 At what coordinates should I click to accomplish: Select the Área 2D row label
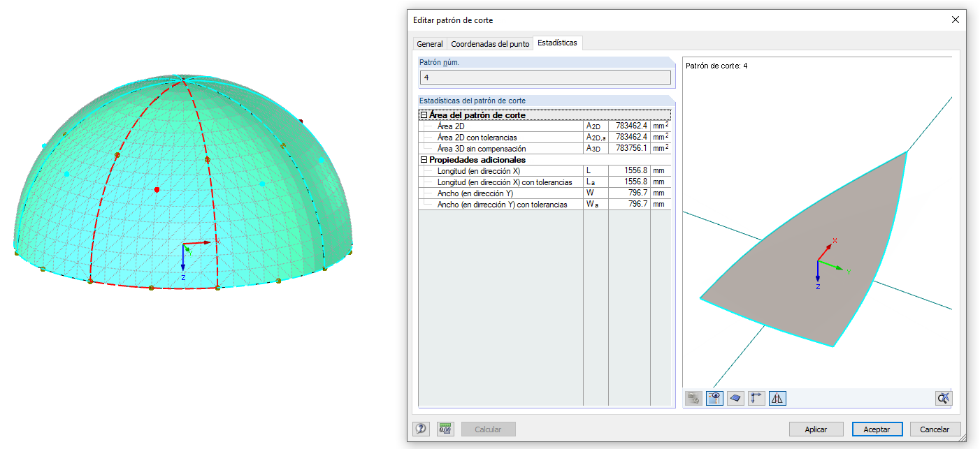[x=451, y=126]
